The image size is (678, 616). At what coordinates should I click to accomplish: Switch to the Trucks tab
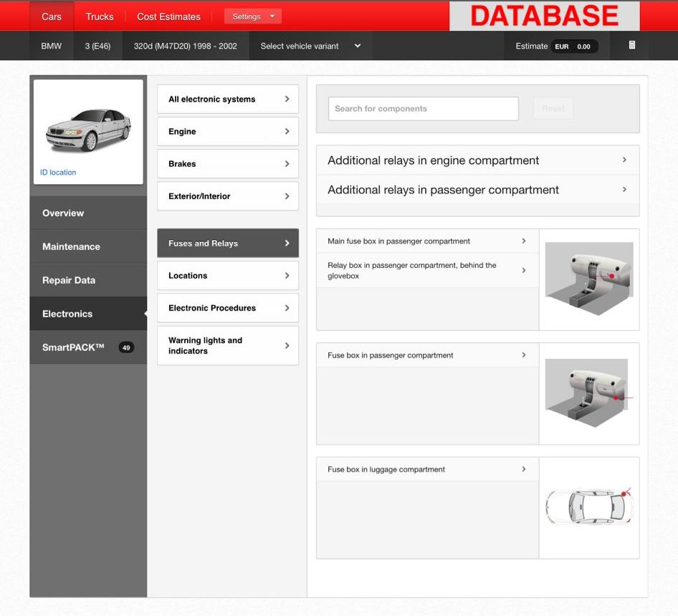click(100, 16)
